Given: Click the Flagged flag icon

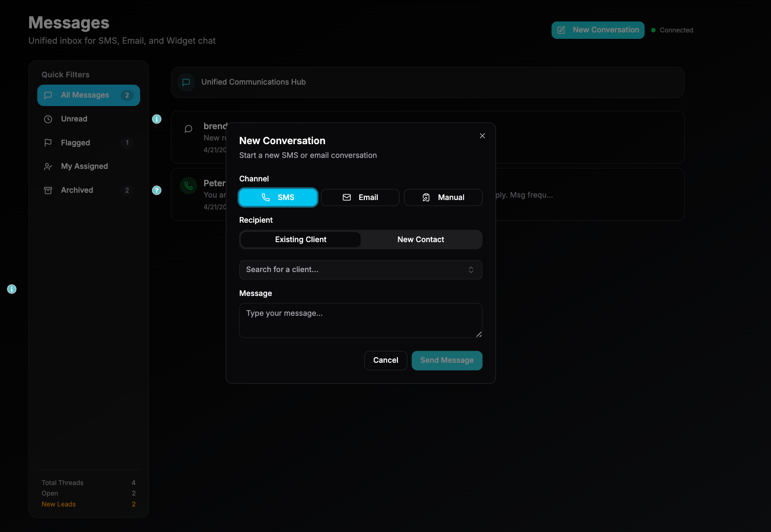Looking at the screenshot, I should 48,143.
